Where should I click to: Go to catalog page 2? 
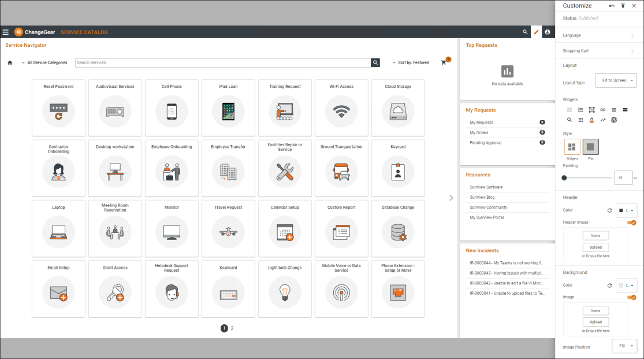pos(232,328)
